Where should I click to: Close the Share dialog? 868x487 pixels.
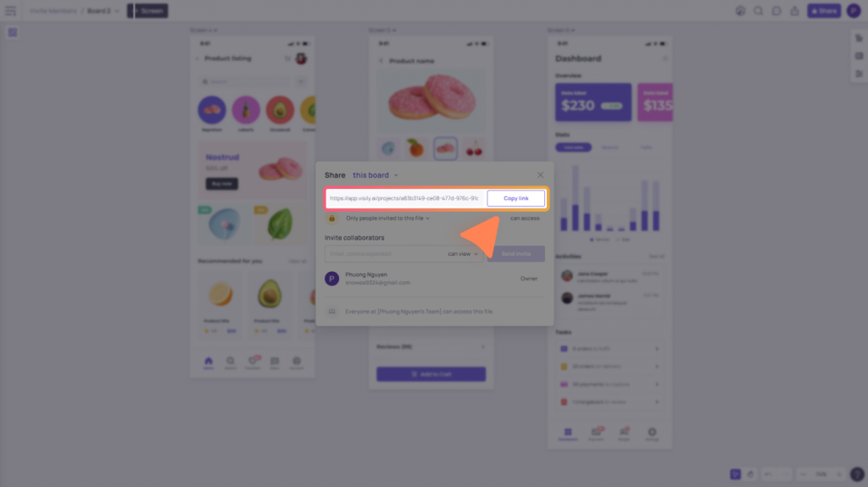tap(540, 174)
